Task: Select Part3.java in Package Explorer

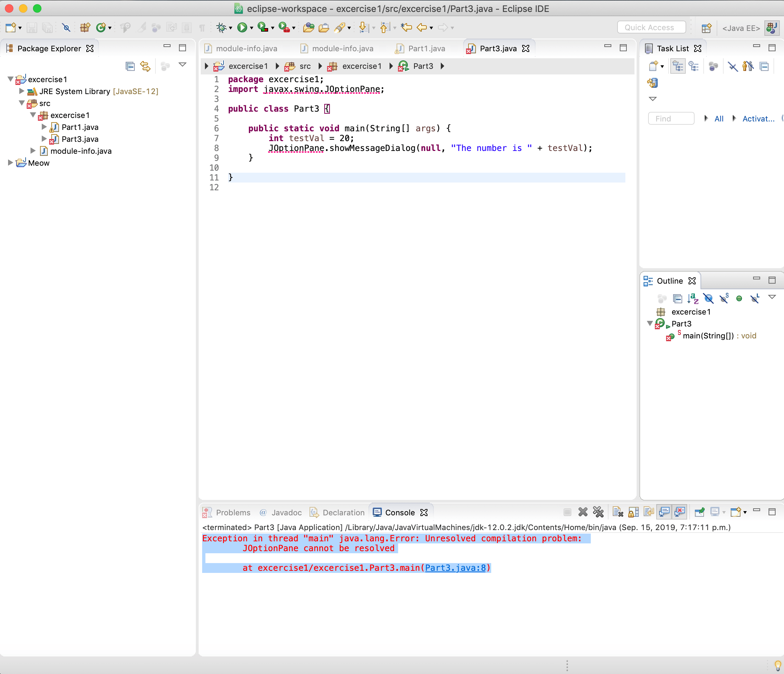Action: click(x=80, y=139)
